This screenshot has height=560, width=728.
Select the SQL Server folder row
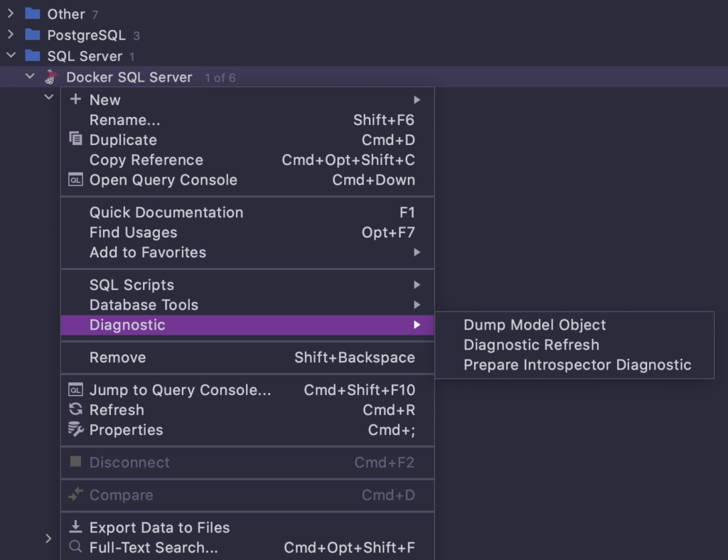[364, 56]
